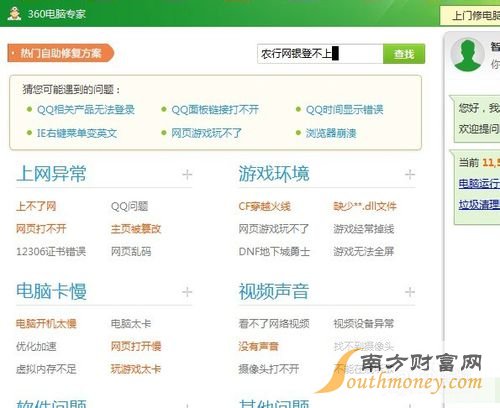Image resolution: width=500 pixels, height=408 pixels.
Task: Click 垃圾清理 link in chat panel
Action: [479, 204]
